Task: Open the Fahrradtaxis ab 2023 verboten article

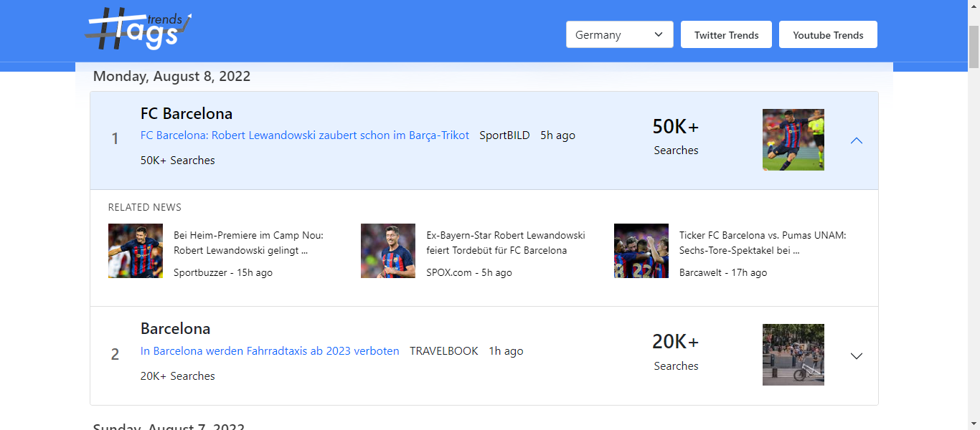Action: point(270,351)
